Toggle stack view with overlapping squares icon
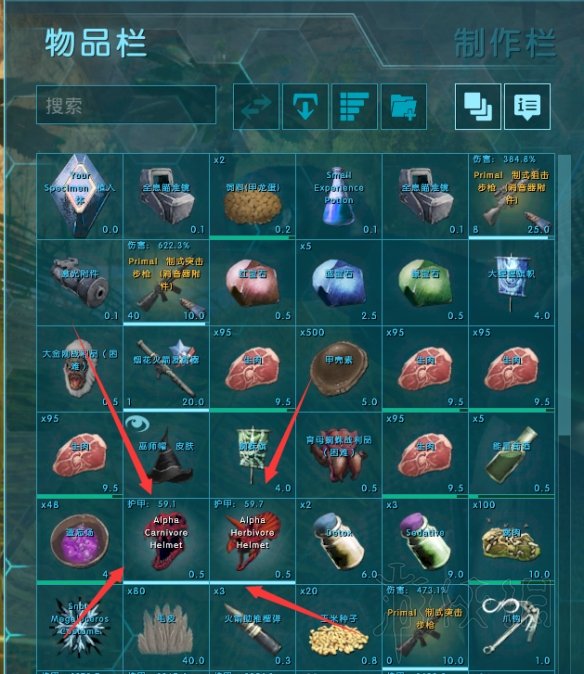The height and width of the screenshot is (674, 584). (x=478, y=107)
